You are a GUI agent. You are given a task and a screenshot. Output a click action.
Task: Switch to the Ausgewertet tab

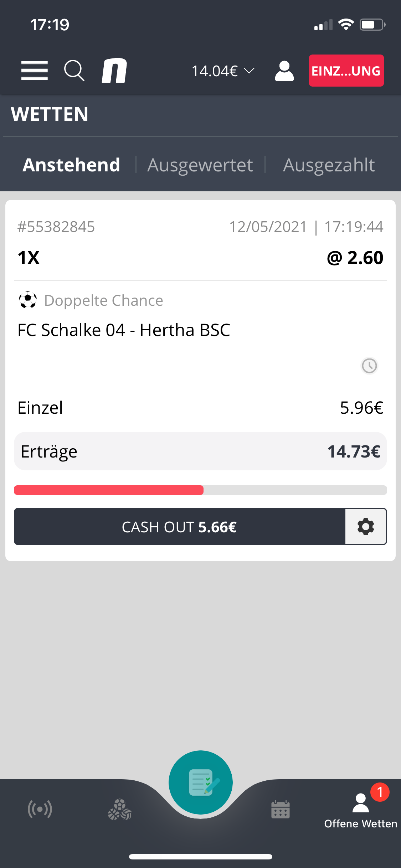(200, 165)
